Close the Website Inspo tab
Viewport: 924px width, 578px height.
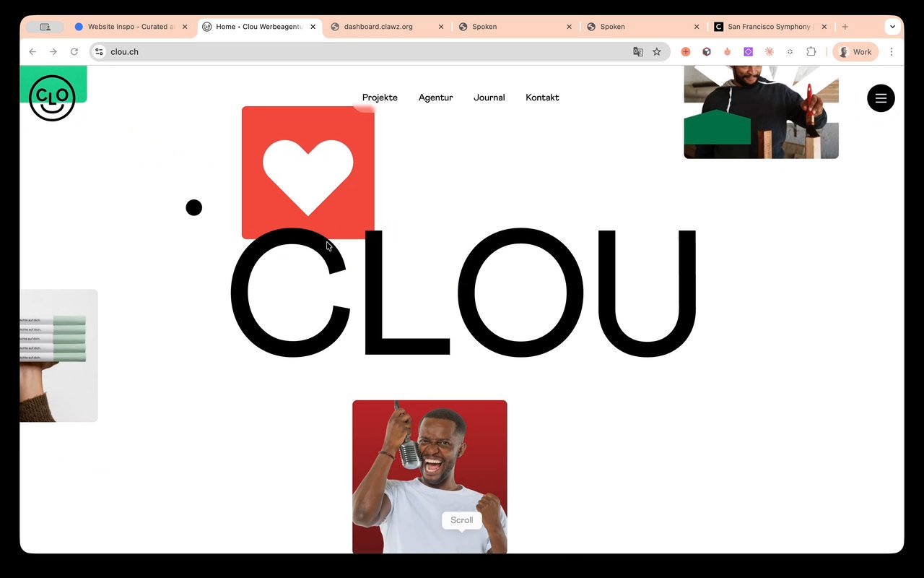(185, 27)
